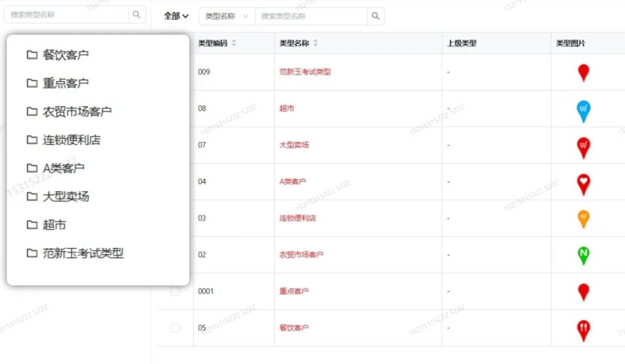Viewport: 625px width, 364px height.
Task: Click red cart pin image in row 07
Action: click(583, 148)
